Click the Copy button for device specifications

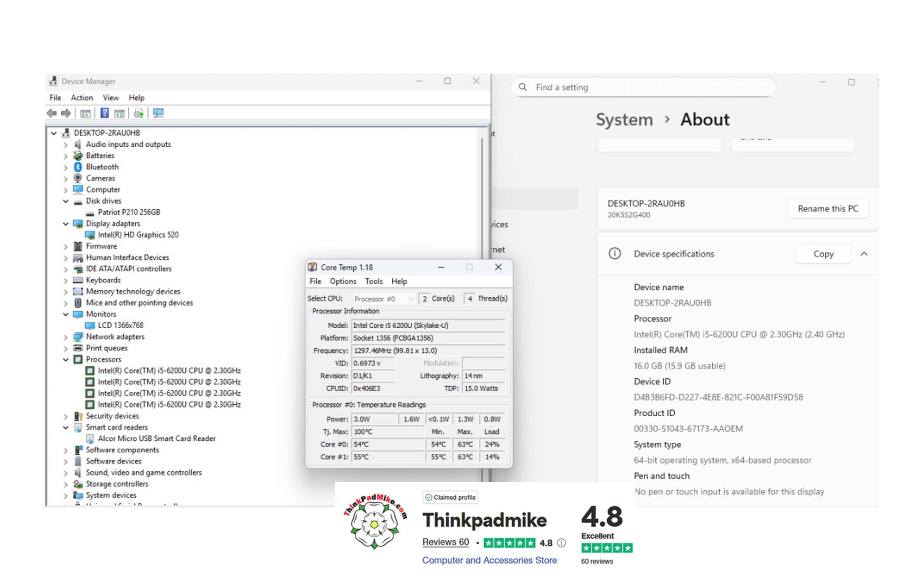(823, 254)
